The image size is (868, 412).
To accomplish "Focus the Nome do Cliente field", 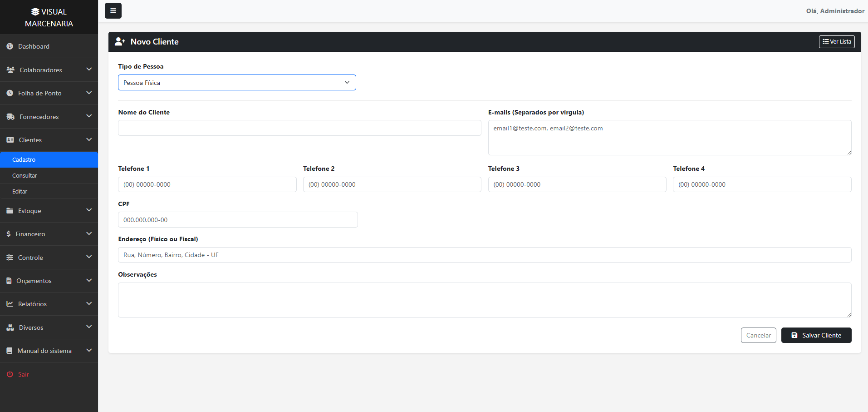I will point(299,128).
